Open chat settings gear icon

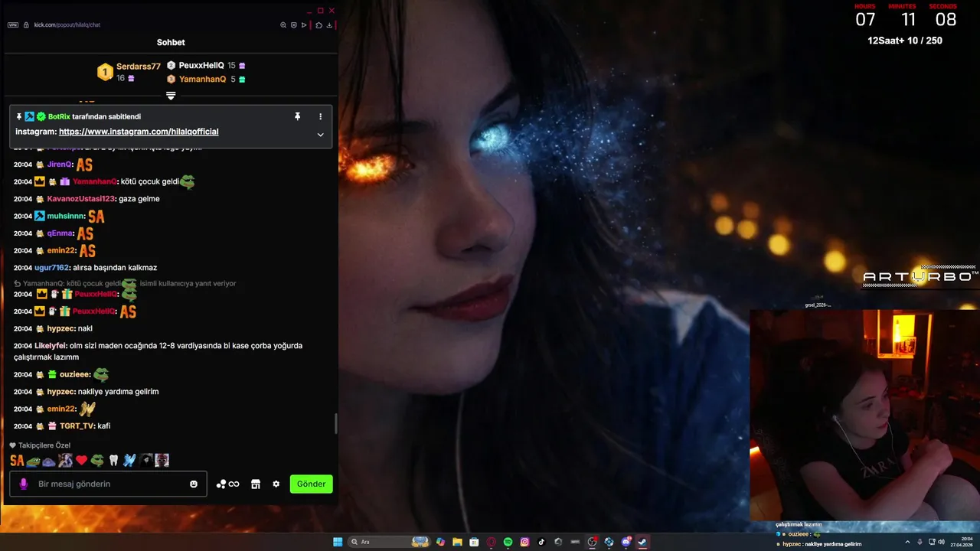point(276,484)
